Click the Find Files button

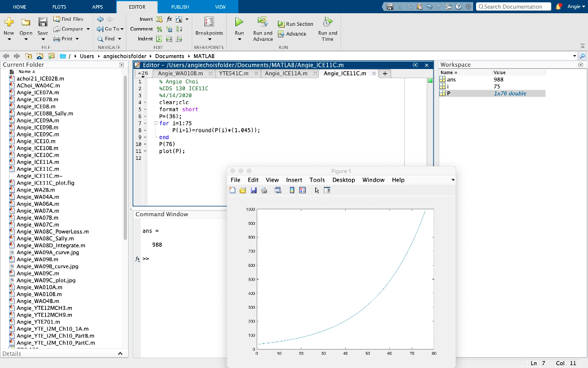(68, 19)
